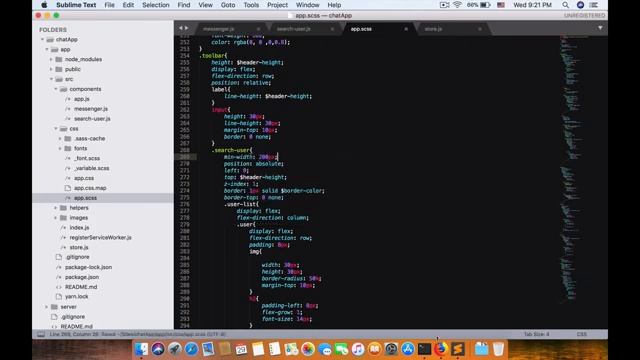640x360 pixels.
Task: Open the Apple menu
Action: click(x=44, y=5)
